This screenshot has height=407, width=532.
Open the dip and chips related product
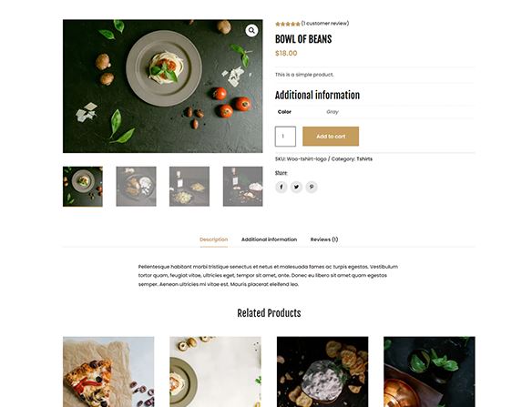point(322,371)
